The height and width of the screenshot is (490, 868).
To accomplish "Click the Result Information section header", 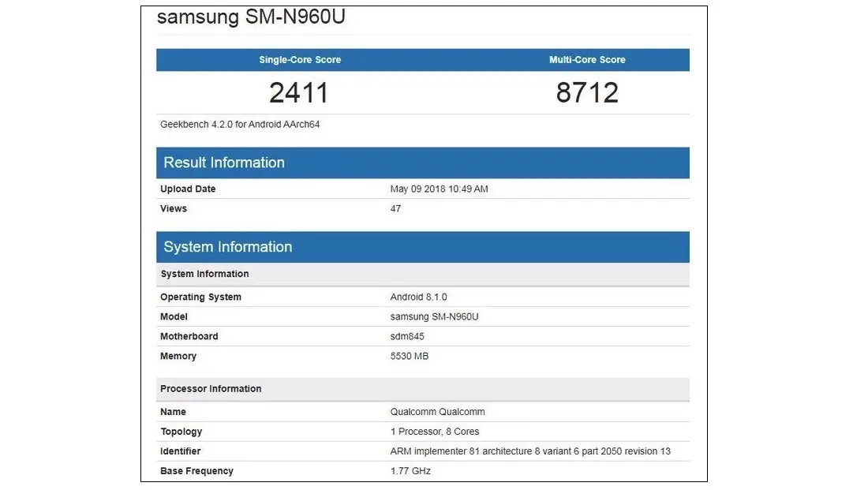I will point(423,163).
